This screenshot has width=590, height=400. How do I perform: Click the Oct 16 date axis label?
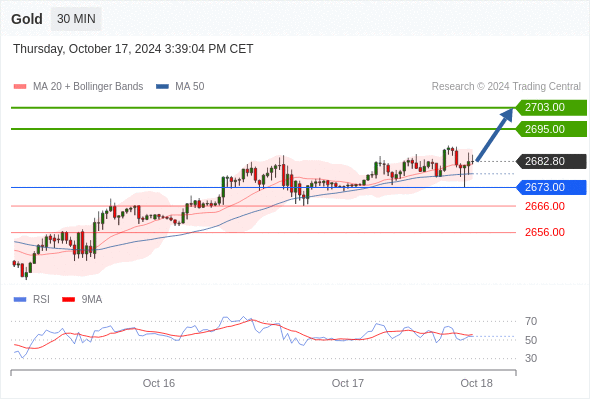click(159, 383)
